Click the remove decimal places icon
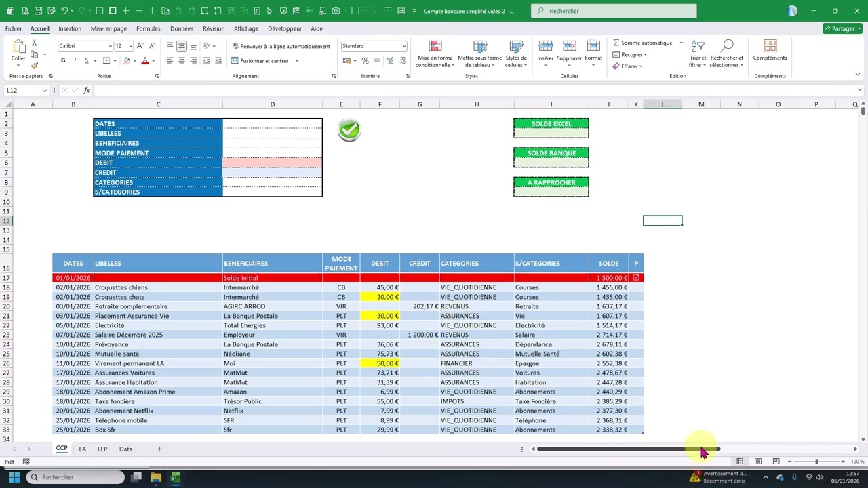The height and width of the screenshot is (488, 868). coord(401,60)
